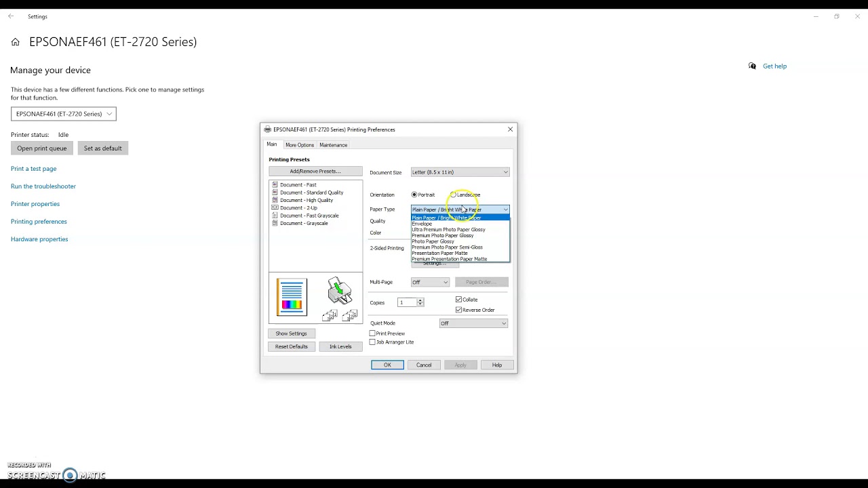Click the Get help link

(x=774, y=66)
